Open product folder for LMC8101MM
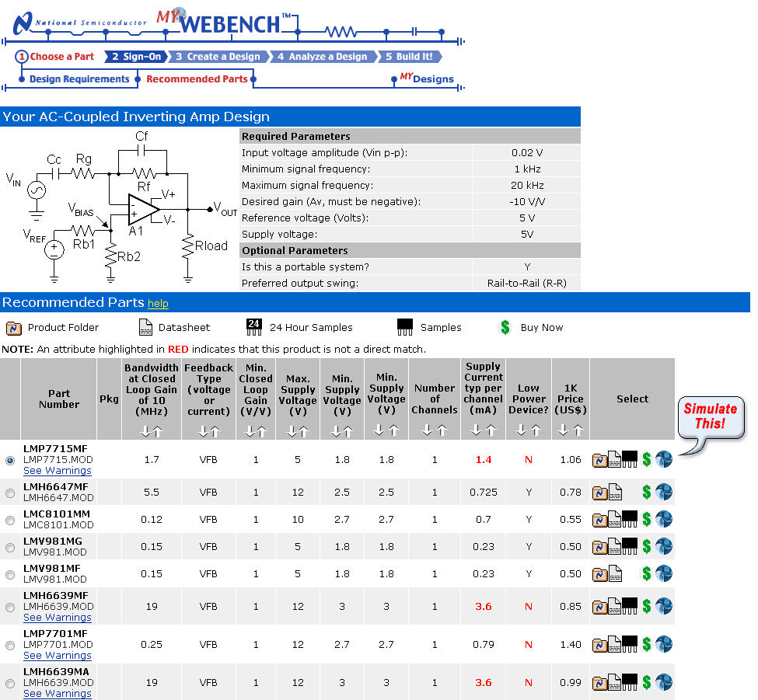Image resolution: width=758 pixels, height=700 pixels. (x=600, y=521)
